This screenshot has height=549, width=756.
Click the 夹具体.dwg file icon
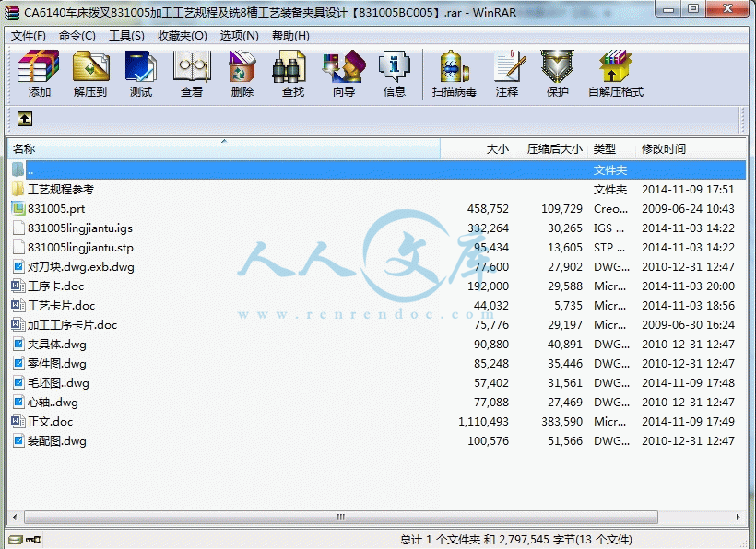click(18, 344)
